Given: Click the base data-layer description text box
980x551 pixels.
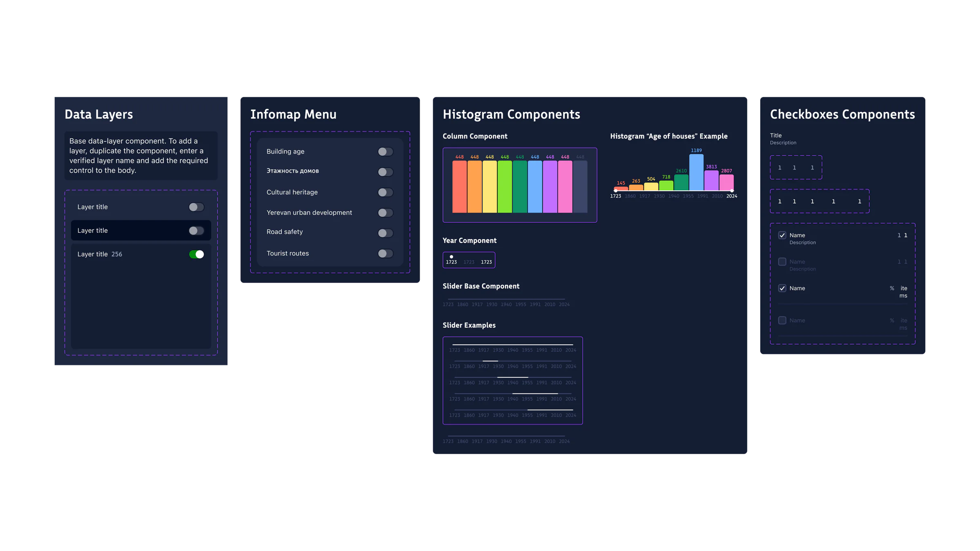Looking at the screenshot, I should point(141,156).
